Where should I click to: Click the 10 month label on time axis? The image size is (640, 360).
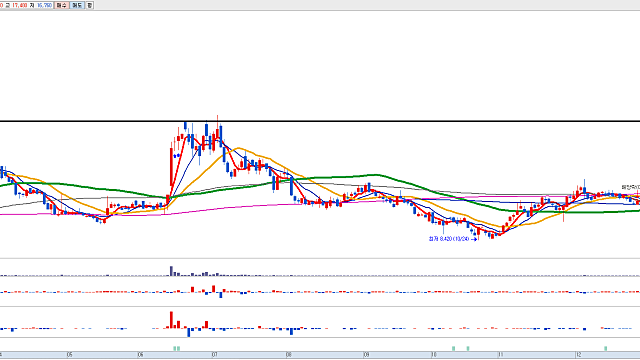pos(433,355)
